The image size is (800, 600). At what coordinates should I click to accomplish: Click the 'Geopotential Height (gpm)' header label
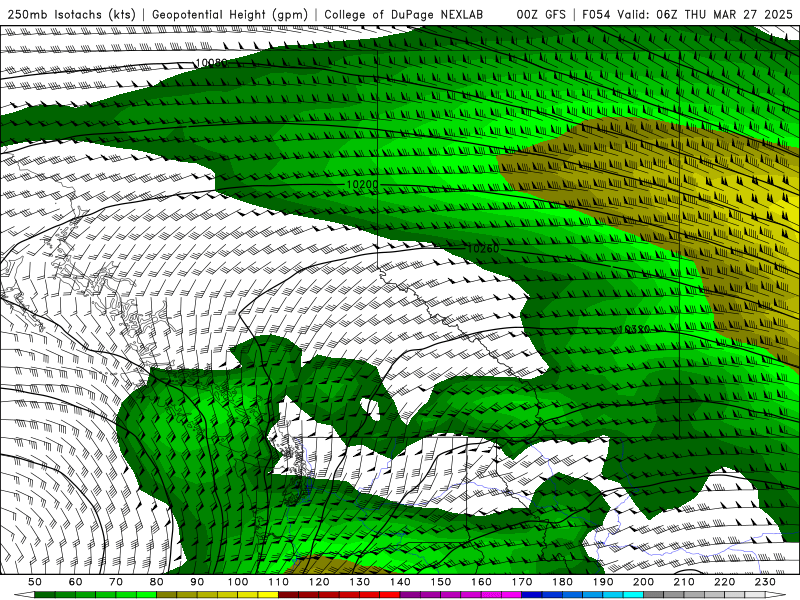pyautogui.click(x=230, y=14)
